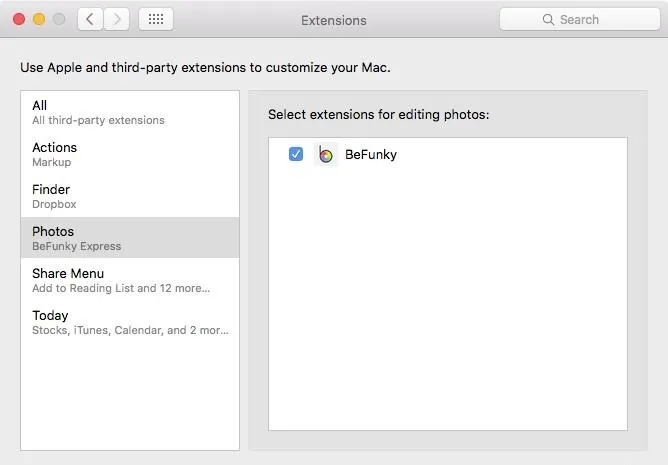
Task: Show all preferences grid icon
Action: [156, 19]
